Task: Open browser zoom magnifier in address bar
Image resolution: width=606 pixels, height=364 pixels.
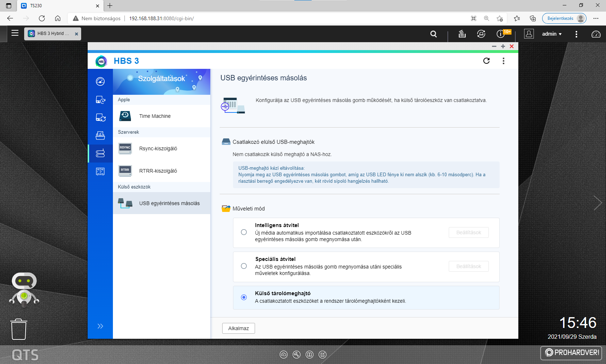Action: 487,18
